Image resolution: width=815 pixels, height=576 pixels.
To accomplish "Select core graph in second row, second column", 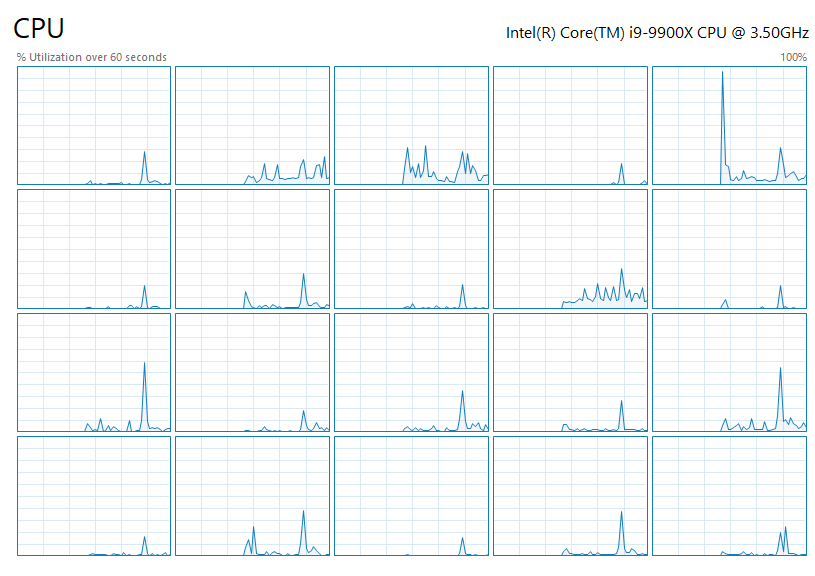I will [x=253, y=249].
